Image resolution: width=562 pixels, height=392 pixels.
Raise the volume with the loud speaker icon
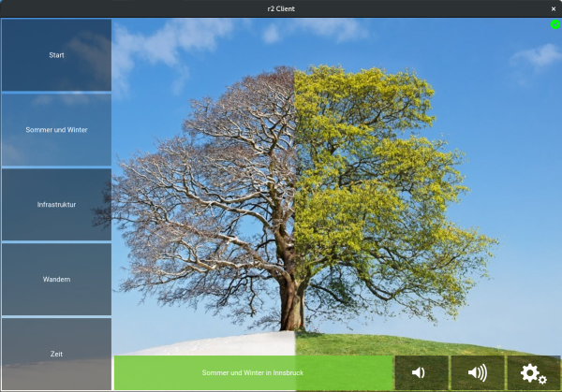[478, 373]
